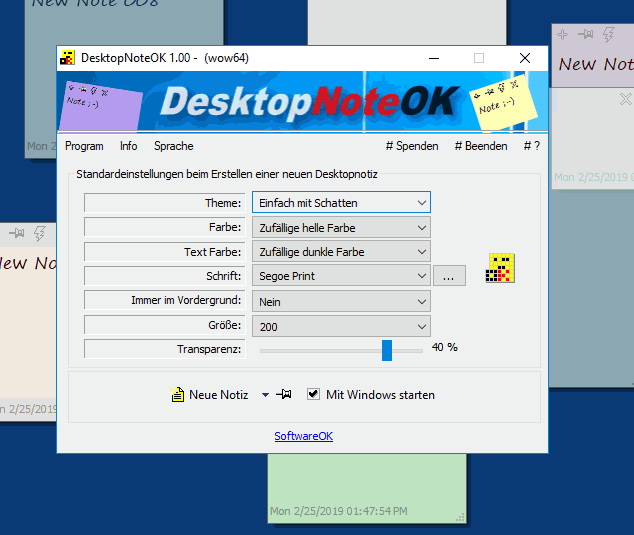
Task: Click the DesktopNoteOK title bar icon
Action: click(x=68, y=58)
